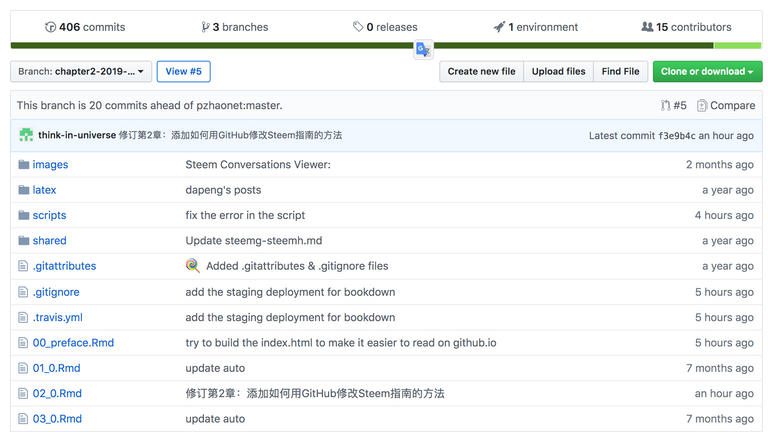This screenshot has width=768, height=432.
Task: Click Create new file
Action: [x=481, y=72]
